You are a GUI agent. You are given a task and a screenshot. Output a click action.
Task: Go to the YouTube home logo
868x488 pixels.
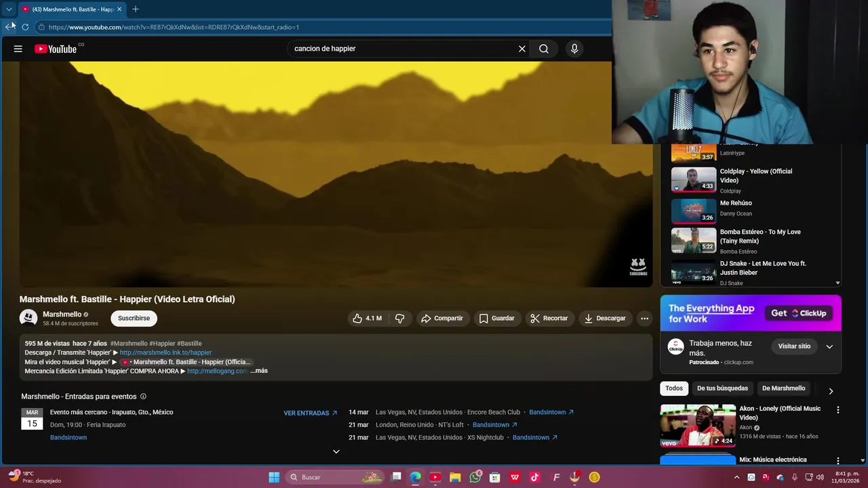[56, 49]
